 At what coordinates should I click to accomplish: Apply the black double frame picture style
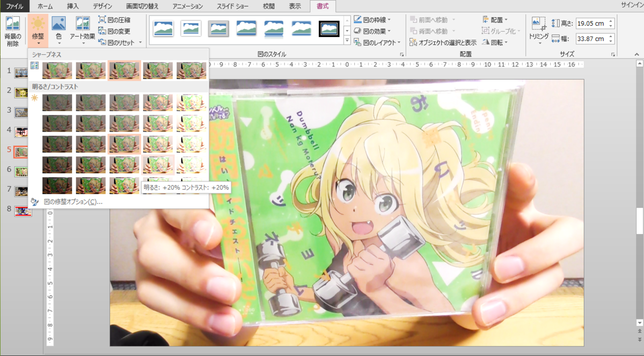point(330,28)
